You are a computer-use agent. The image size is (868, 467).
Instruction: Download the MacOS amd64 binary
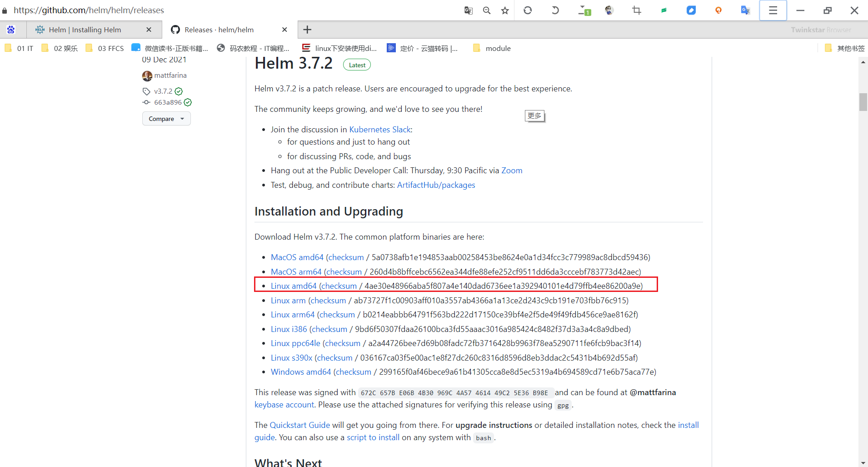[297, 257]
